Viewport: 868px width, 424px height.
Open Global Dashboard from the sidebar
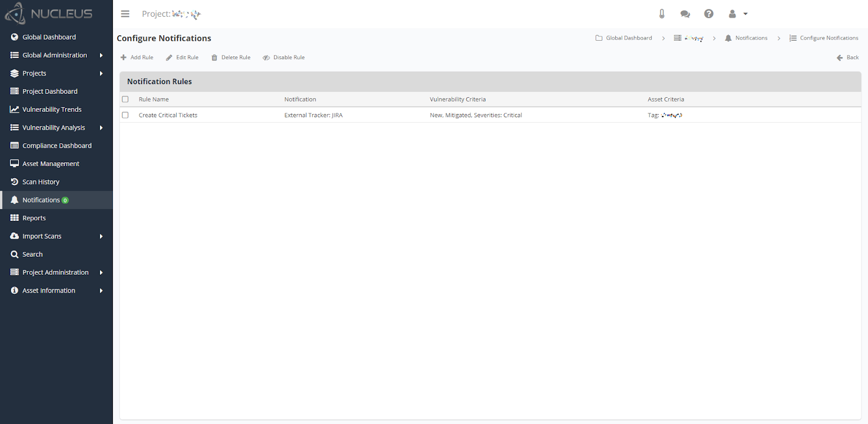(x=49, y=37)
